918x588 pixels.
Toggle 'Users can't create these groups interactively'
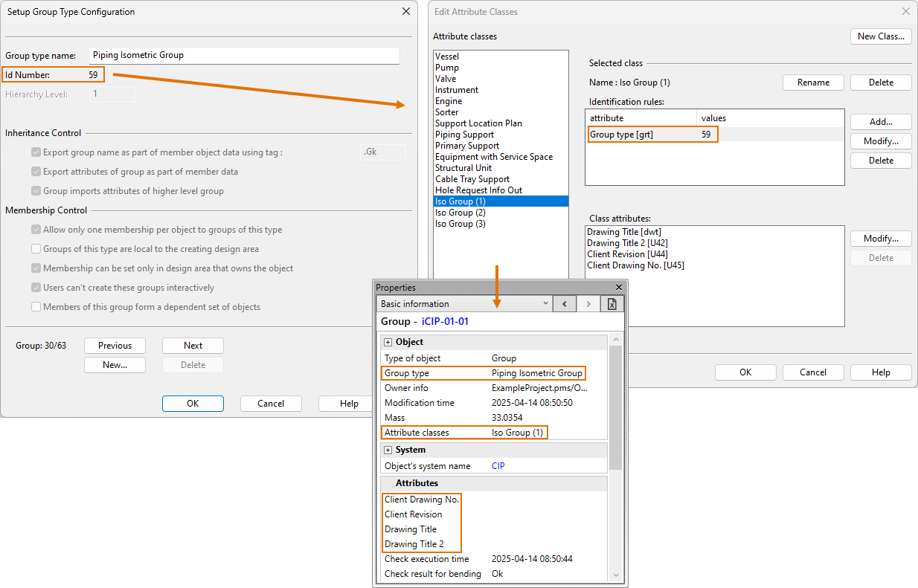pyautogui.click(x=36, y=288)
